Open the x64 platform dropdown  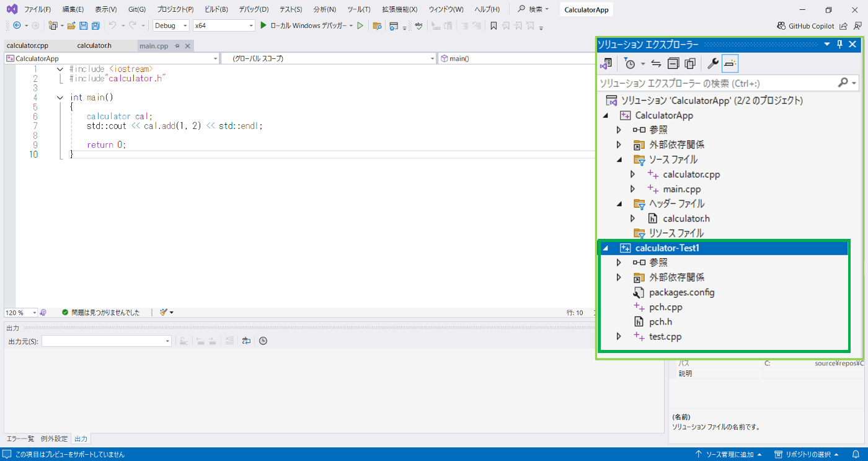(x=224, y=25)
